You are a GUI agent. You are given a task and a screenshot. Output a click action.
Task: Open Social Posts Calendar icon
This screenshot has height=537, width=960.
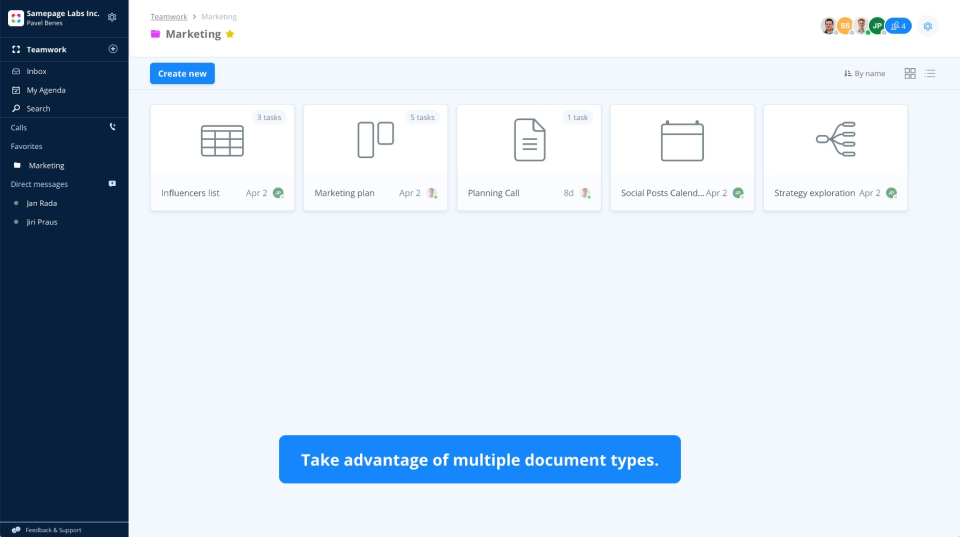(x=682, y=141)
